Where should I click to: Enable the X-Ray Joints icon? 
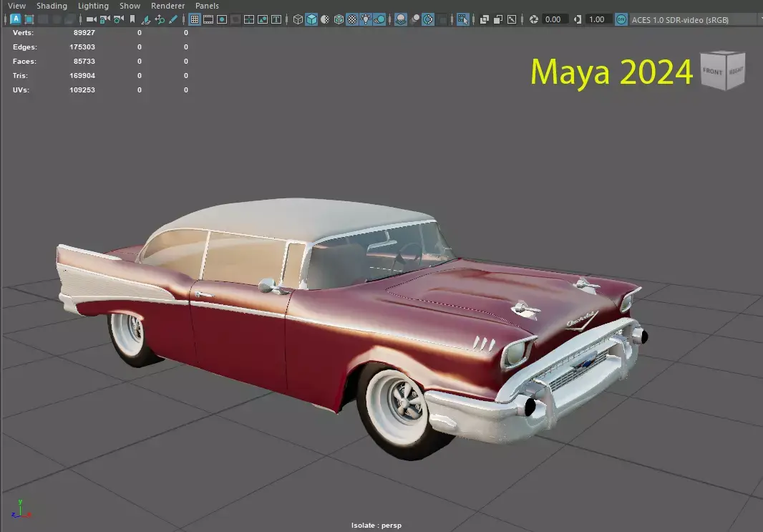(512, 19)
